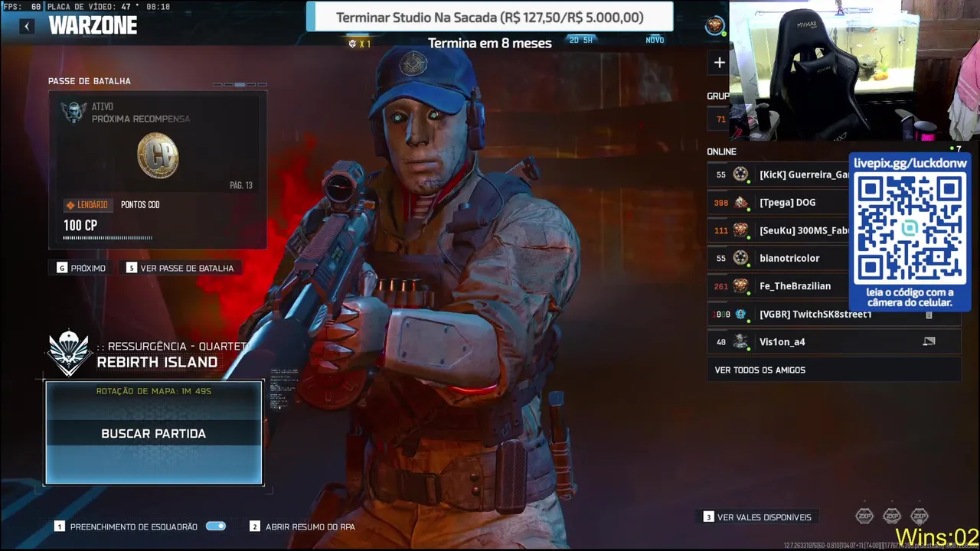Click the Próximo reward button

pos(81,268)
